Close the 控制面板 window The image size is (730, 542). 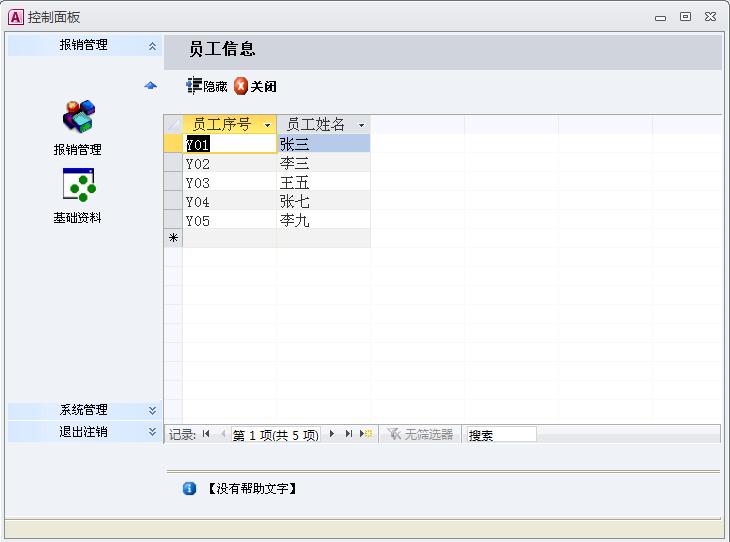click(x=710, y=17)
